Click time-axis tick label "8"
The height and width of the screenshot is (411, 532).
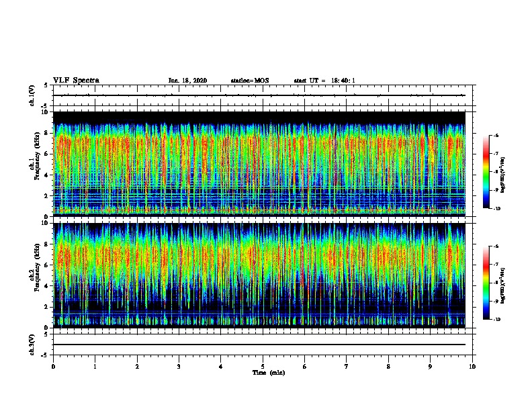[388, 367]
